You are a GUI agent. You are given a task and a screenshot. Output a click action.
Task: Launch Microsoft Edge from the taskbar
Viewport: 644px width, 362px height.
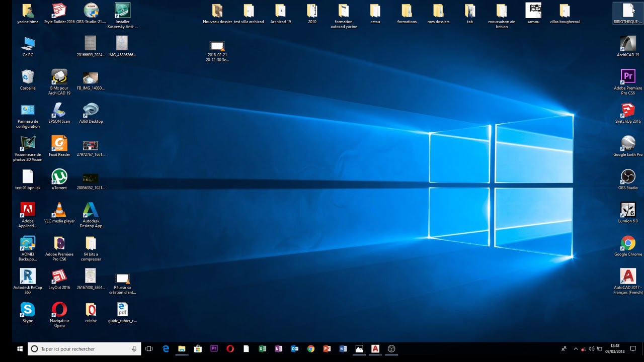tap(166, 348)
